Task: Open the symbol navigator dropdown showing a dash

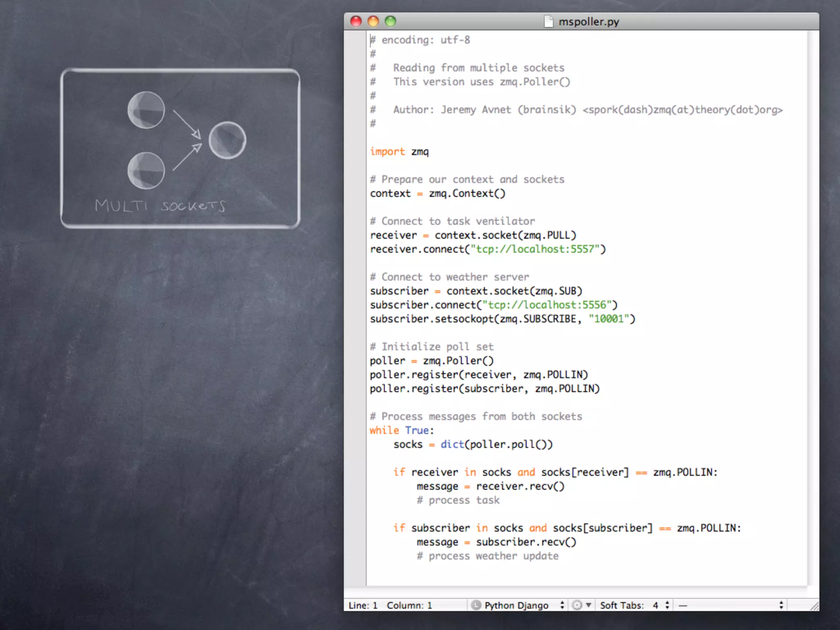Action: click(731, 605)
